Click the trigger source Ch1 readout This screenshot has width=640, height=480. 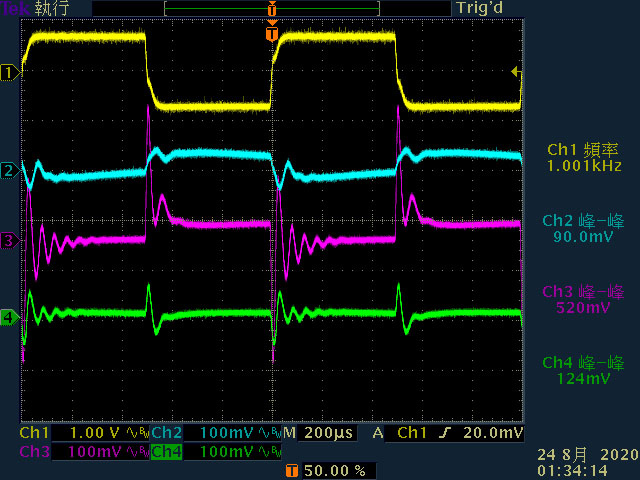click(x=412, y=433)
